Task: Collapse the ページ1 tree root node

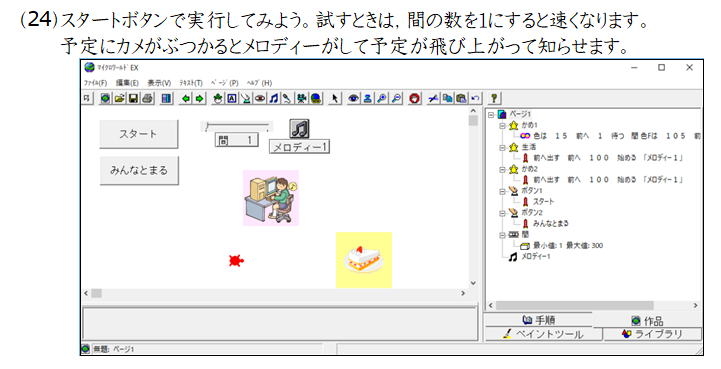Action: 491,115
